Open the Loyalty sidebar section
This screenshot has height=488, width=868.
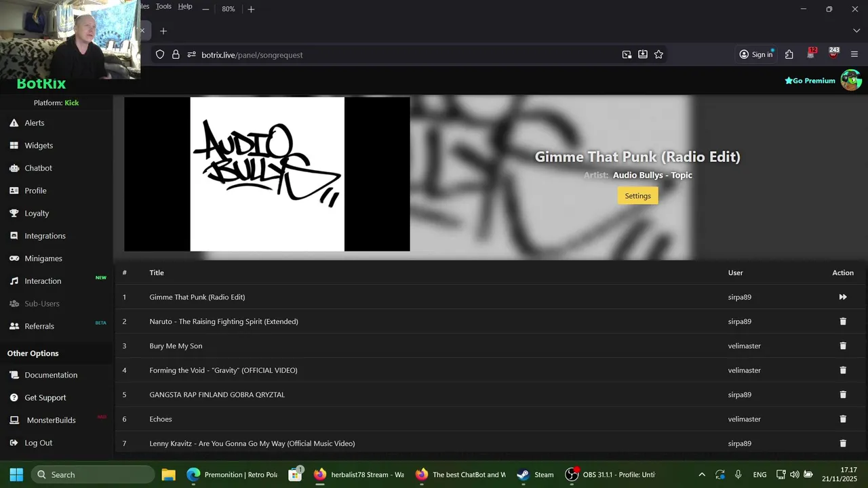coord(37,213)
